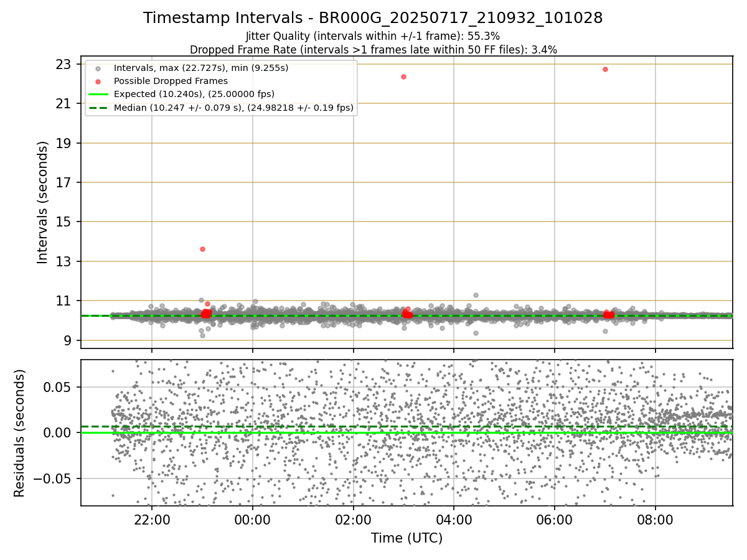Select legend text 'Possible Dropped Frames'
Image resolution: width=747 pixels, height=560 pixels.
click(171, 81)
